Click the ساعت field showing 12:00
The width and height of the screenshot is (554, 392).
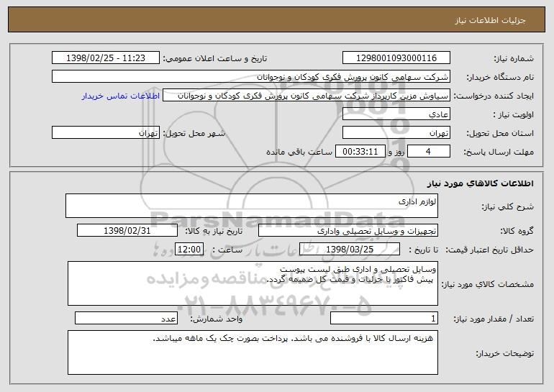pos(189,249)
